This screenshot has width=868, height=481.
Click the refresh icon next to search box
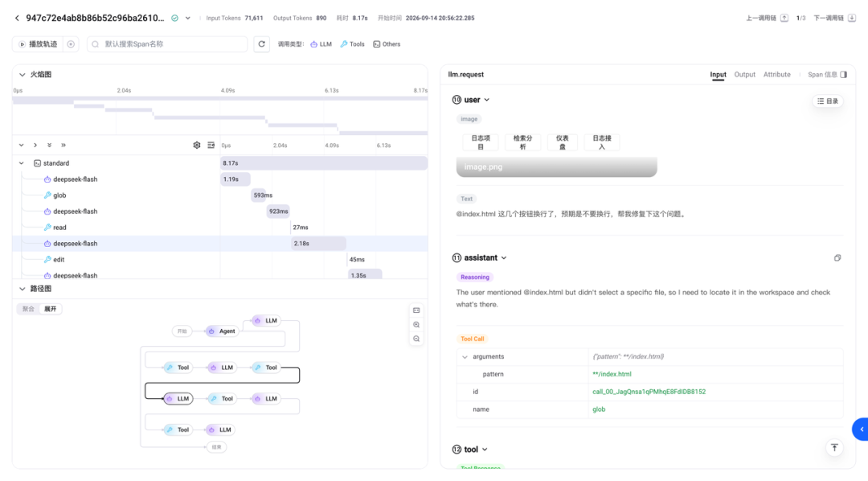[x=262, y=43]
